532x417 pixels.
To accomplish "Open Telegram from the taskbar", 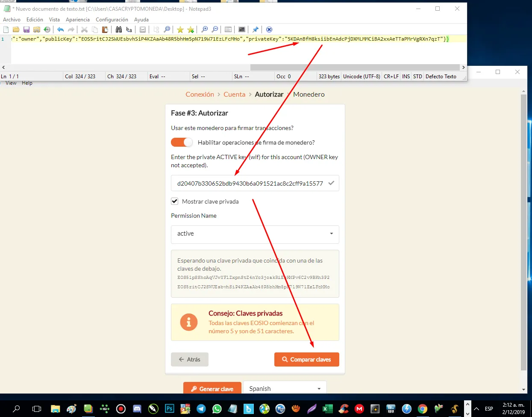I will [x=201, y=409].
